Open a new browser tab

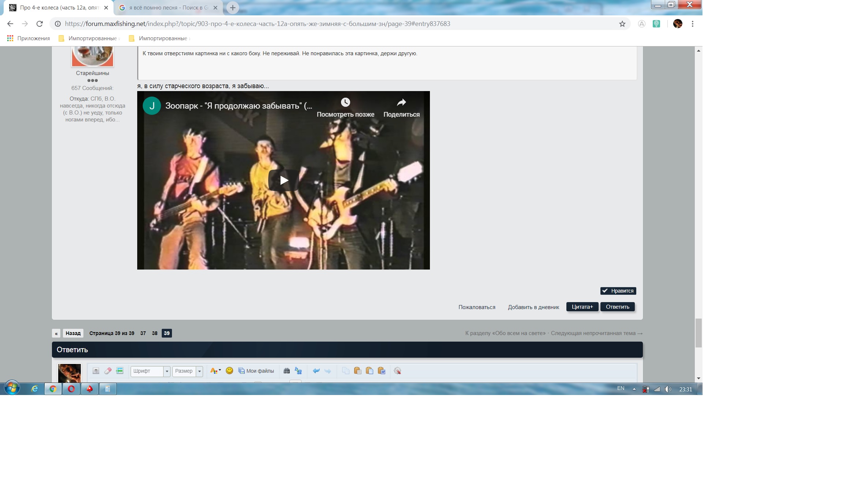[233, 8]
